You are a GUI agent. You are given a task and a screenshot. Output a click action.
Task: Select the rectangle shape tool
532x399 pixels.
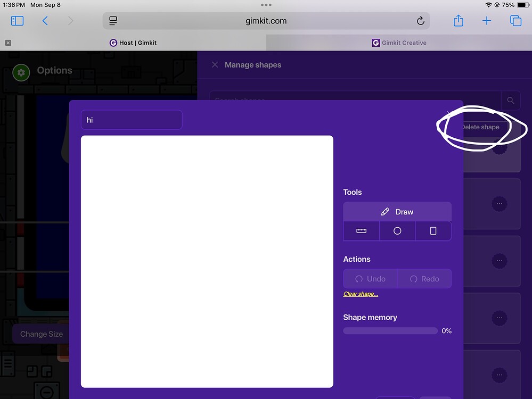(x=433, y=230)
